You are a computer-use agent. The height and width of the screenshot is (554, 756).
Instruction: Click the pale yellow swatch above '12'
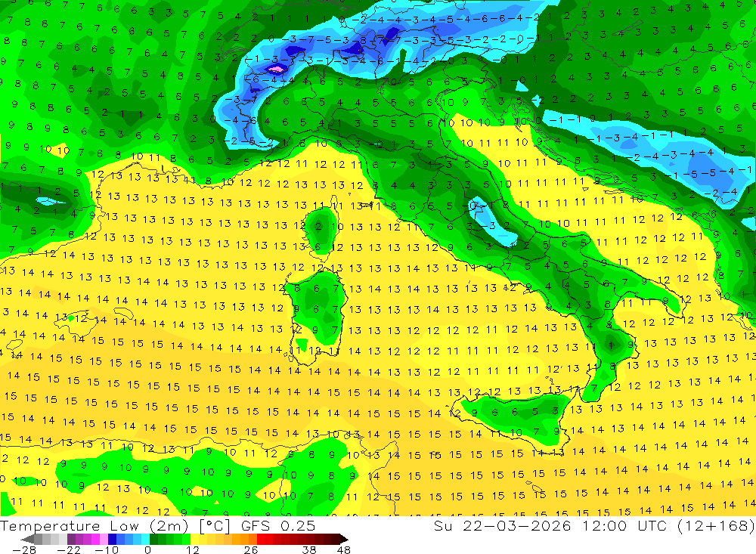pyautogui.click(x=195, y=539)
